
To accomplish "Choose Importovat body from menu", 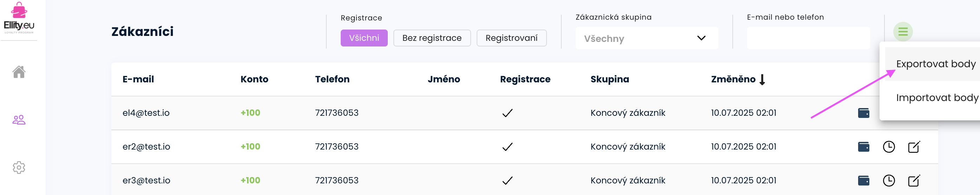I will 937,98.
